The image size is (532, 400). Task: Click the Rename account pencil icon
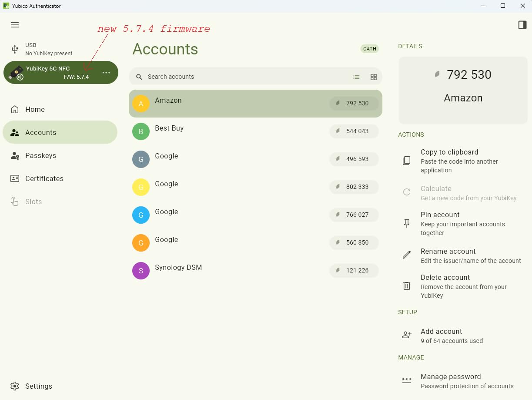click(407, 255)
